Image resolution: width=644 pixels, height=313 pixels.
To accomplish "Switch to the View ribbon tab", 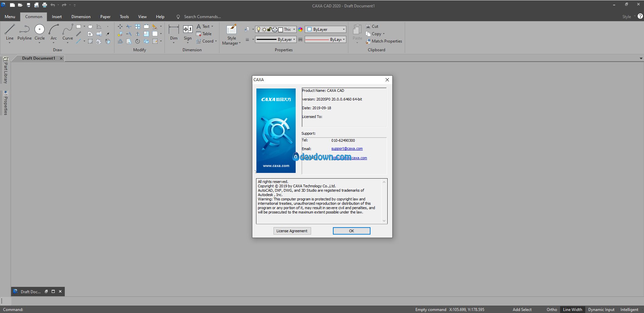I will (142, 16).
